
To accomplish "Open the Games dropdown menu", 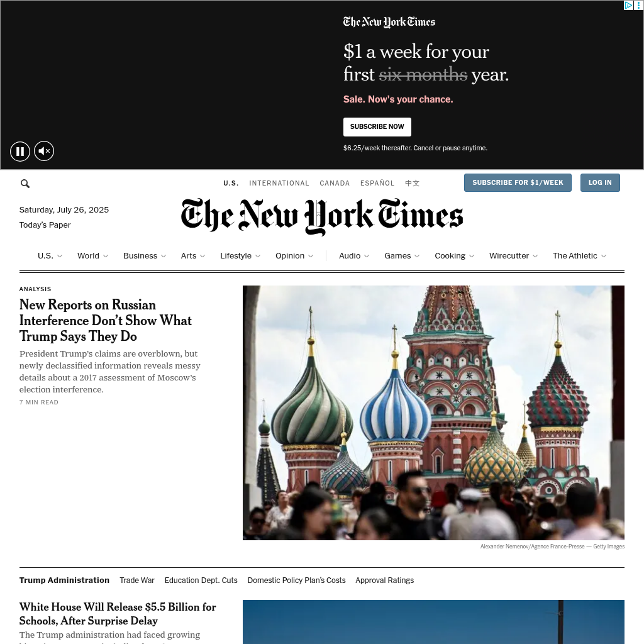I will pos(402,256).
